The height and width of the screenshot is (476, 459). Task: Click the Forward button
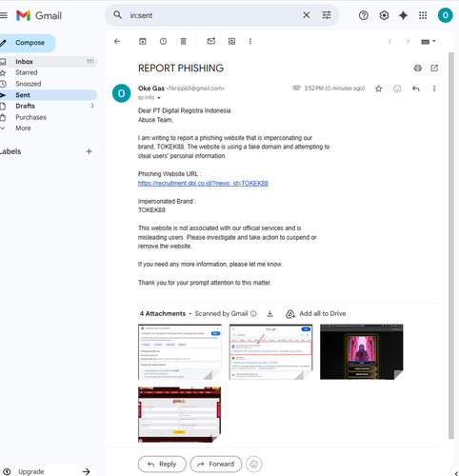tap(216, 465)
